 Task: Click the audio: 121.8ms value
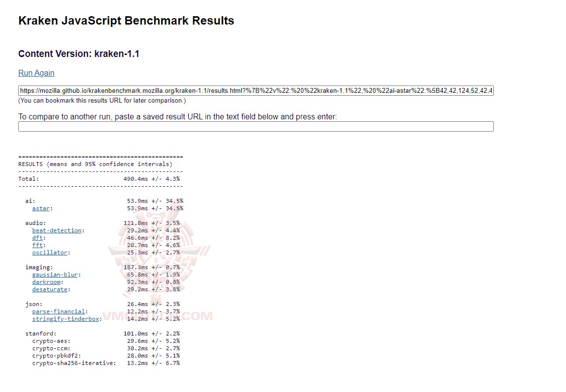pyautogui.click(x=136, y=223)
